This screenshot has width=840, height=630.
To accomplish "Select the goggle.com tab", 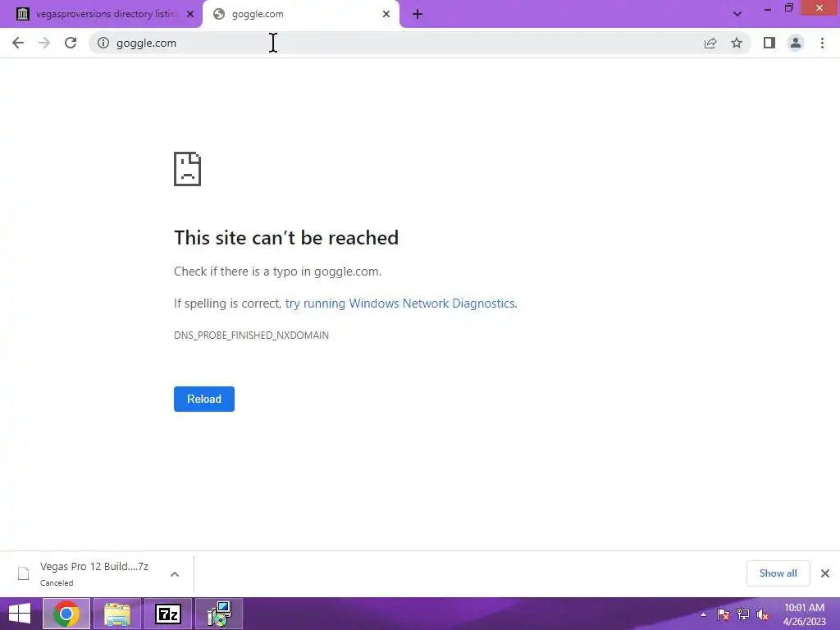I will (300, 14).
